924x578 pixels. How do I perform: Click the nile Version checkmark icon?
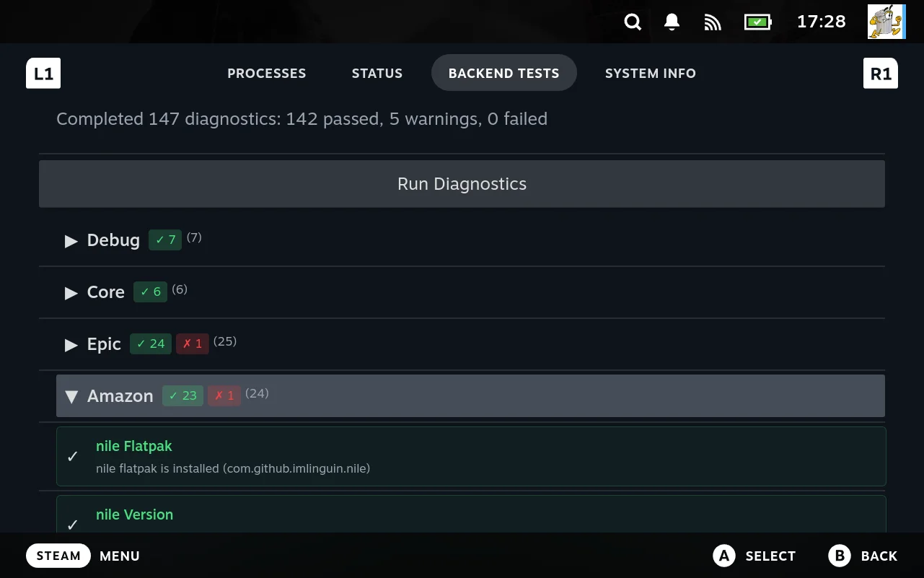click(72, 525)
